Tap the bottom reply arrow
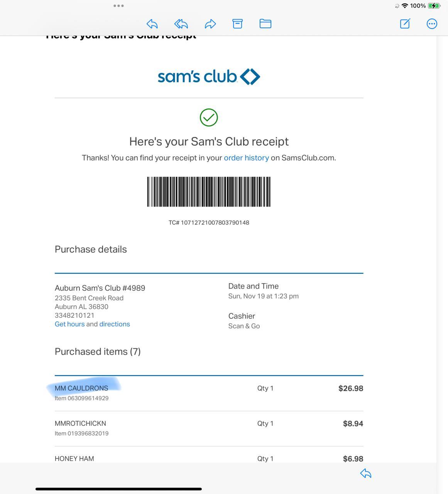Viewport: 448px width, 494px height. [365, 474]
